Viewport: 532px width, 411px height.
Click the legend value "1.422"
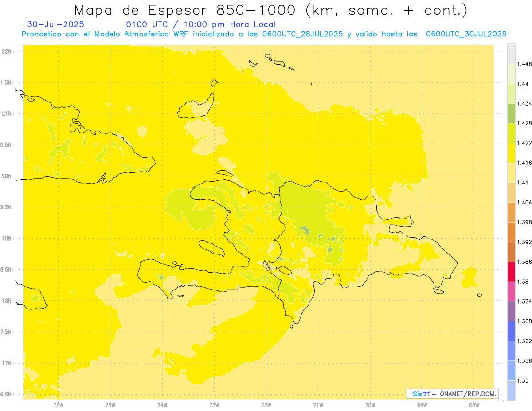[x=525, y=143]
